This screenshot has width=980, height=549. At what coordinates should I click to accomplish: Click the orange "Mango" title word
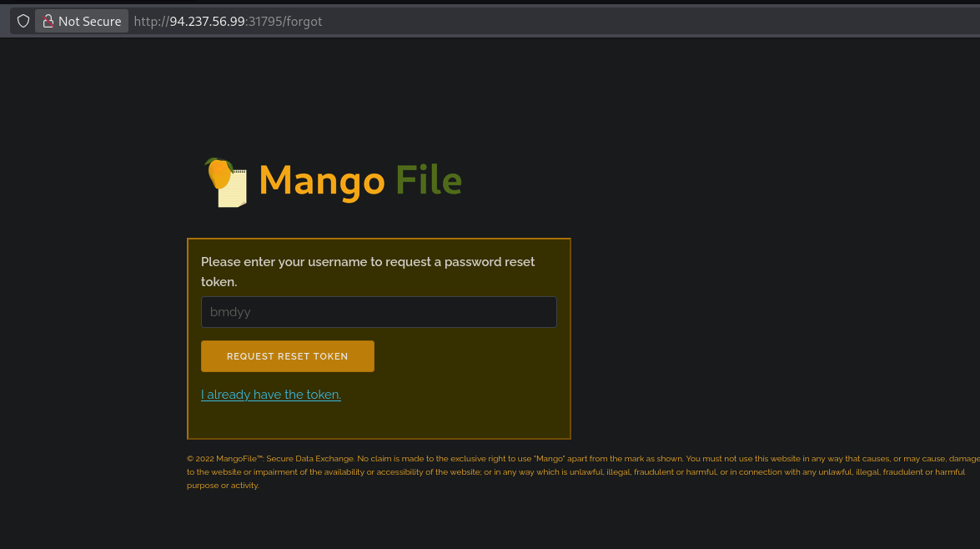point(322,180)
